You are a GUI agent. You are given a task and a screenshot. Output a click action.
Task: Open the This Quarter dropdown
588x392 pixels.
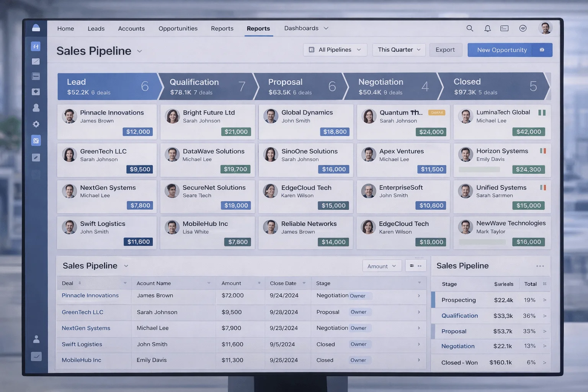point(399,50)
